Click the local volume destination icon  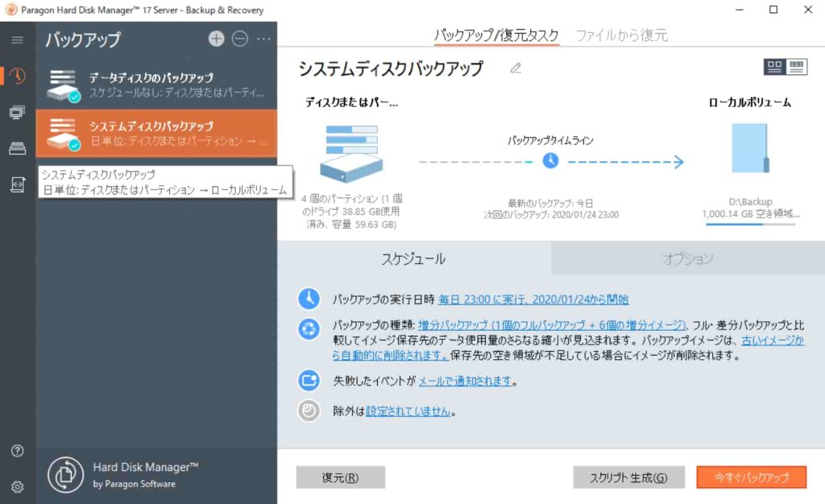[x=750, y=148]
